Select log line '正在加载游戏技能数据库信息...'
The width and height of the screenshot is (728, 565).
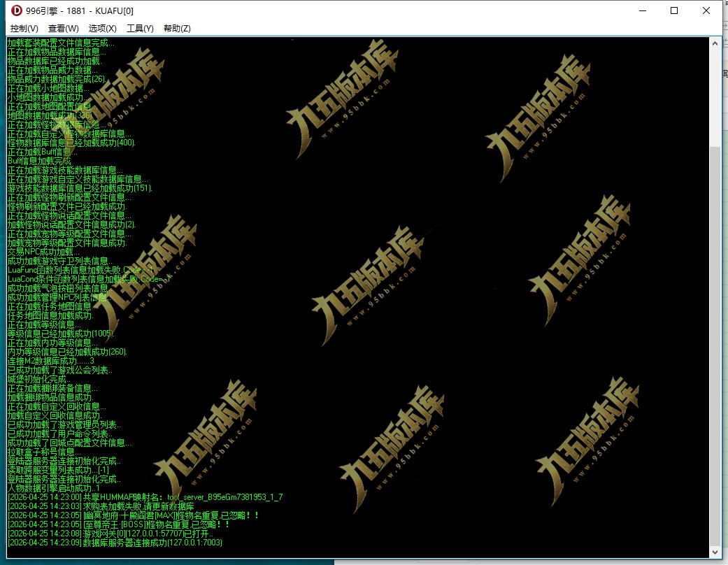[65, 170]
